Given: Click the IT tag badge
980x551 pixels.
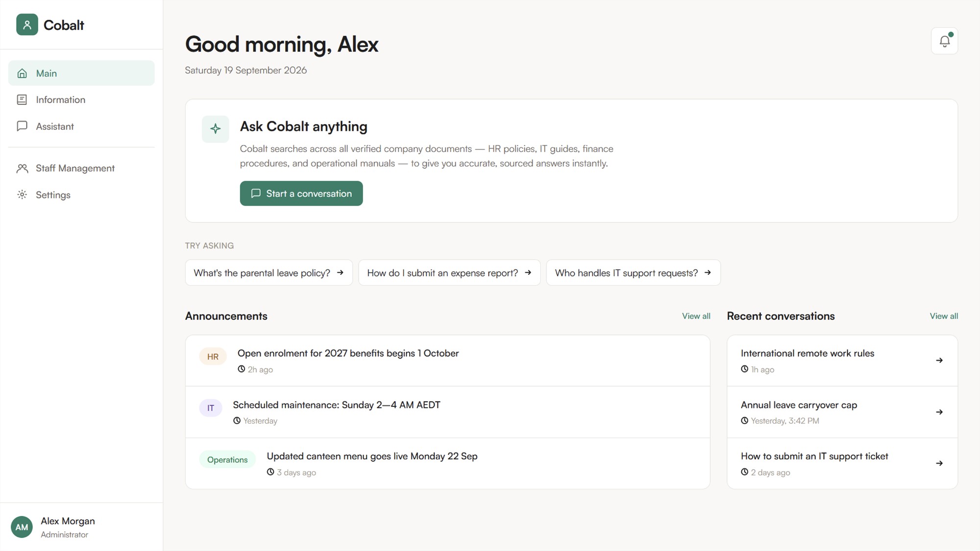Looking at the screenshot, I should pos(211,408).
